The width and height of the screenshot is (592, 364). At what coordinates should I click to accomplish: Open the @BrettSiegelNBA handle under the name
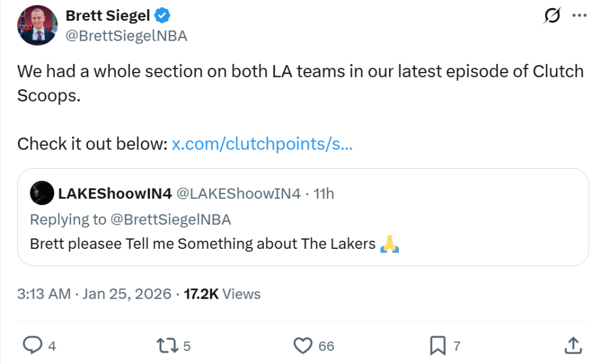[126, 36]
